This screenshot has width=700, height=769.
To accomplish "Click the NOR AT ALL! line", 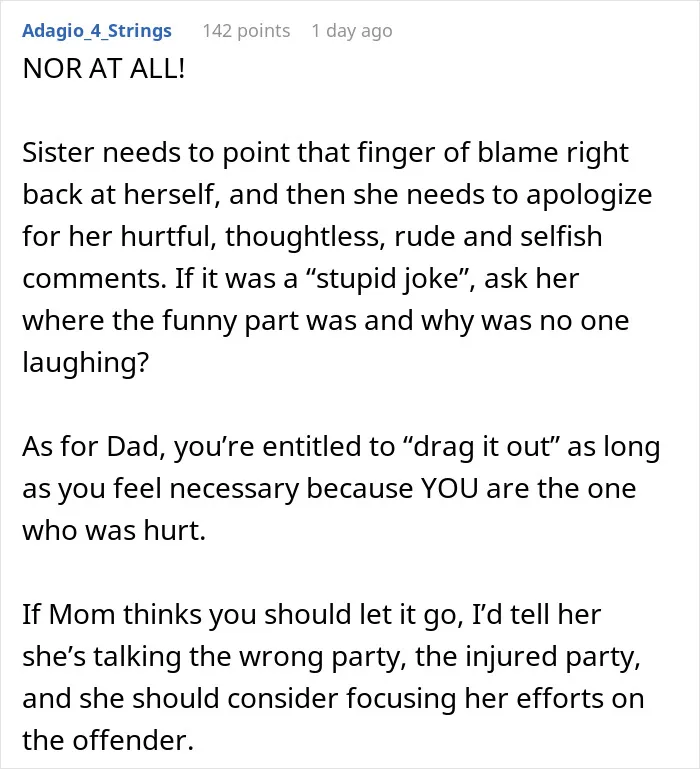I will (x=104, y=68).
